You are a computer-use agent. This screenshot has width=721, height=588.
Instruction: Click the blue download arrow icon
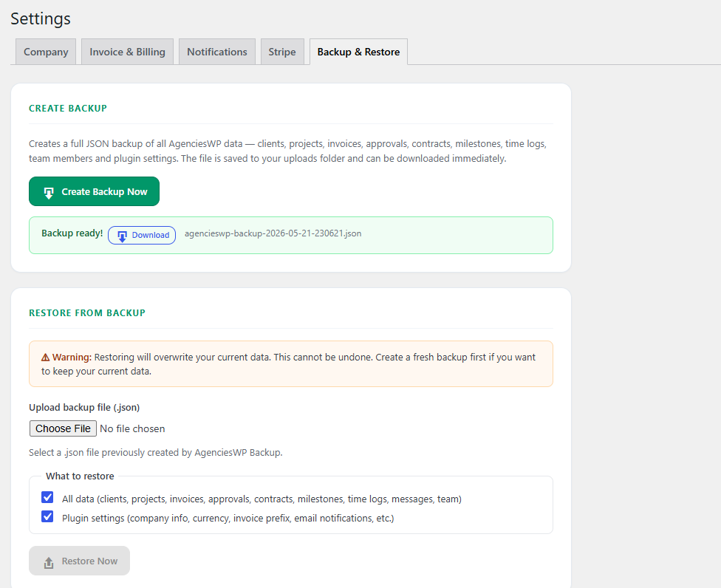tap(123, 236)
